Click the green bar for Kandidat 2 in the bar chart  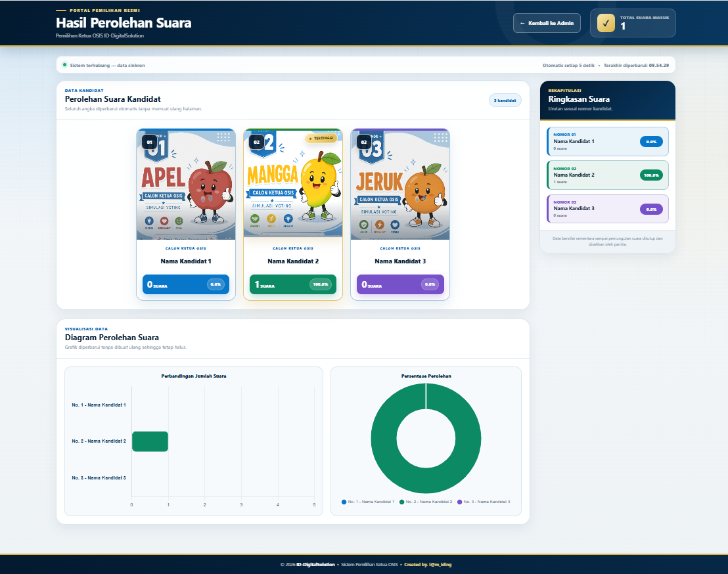(x=150, y=441)
